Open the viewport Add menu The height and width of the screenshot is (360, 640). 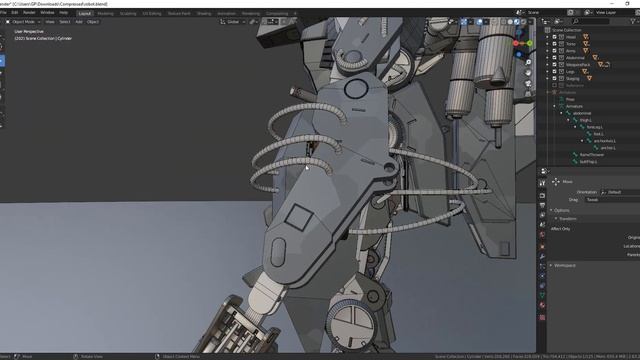pyautogui.click(x=79, y=22)
